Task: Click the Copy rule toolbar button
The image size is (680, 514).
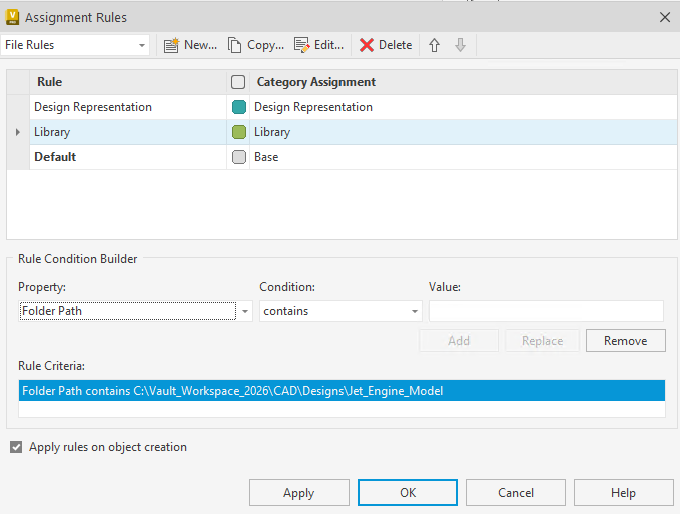Action: pyautogui.click(x=255, y=45)
